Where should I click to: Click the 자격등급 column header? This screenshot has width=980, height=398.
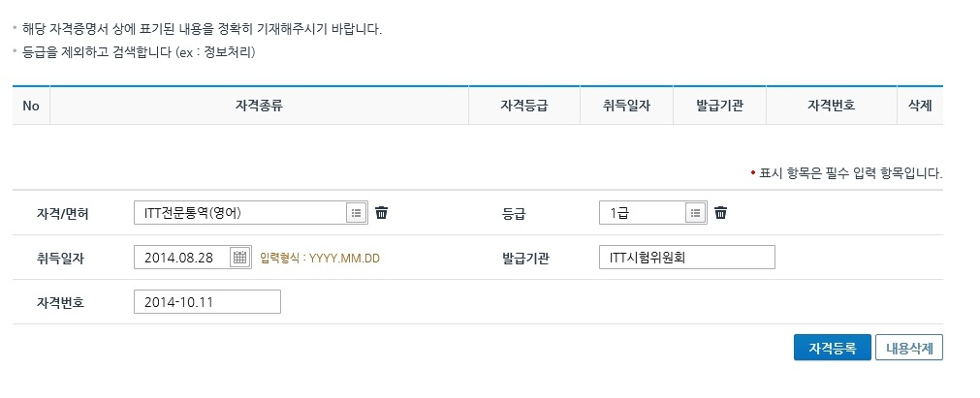524,106
